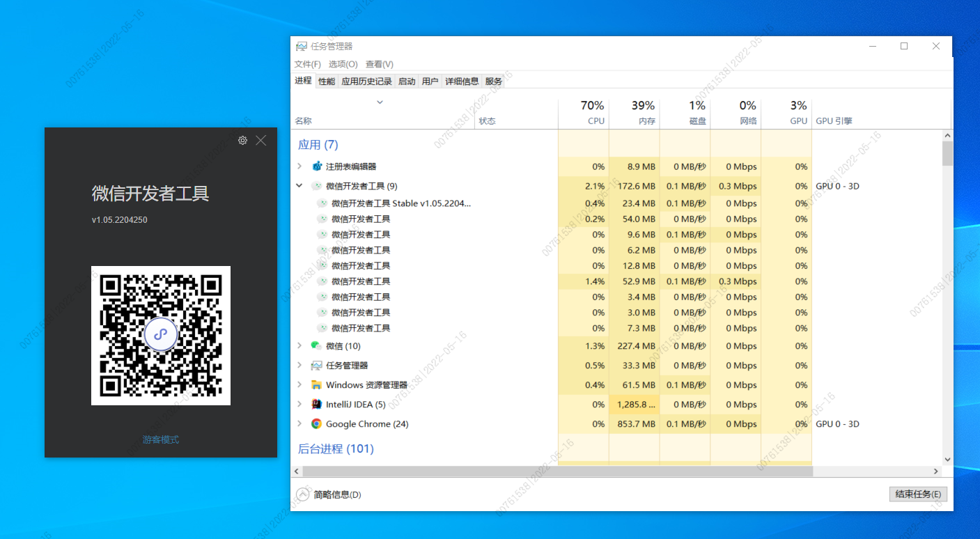Click the 注册表编辑器 app icon
The width and height of the screenshot is (980, 539).
[x=317, y=166]
